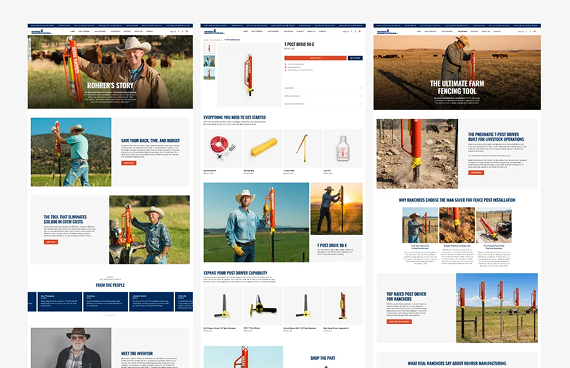570x368 pixels.
Task: Click the main T Post Drive product image
Action: coord(249,75)
